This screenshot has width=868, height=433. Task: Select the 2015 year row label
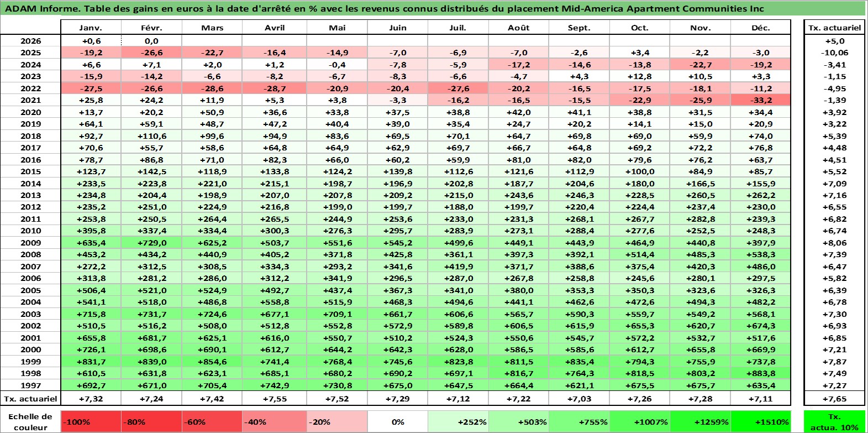tap(30, 171)
